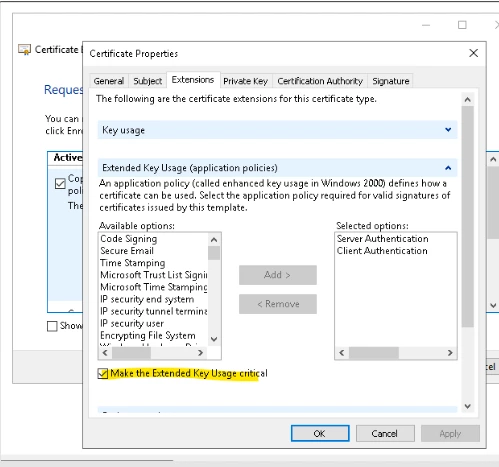Click the < Remove button
Screen dimensions: 499x467
pos(278,304)
